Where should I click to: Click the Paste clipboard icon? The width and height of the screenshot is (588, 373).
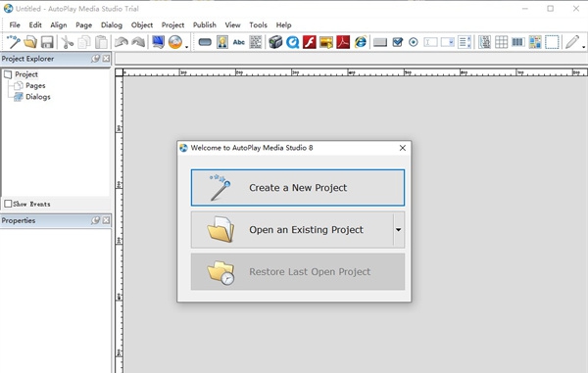(x=101, y=42)
